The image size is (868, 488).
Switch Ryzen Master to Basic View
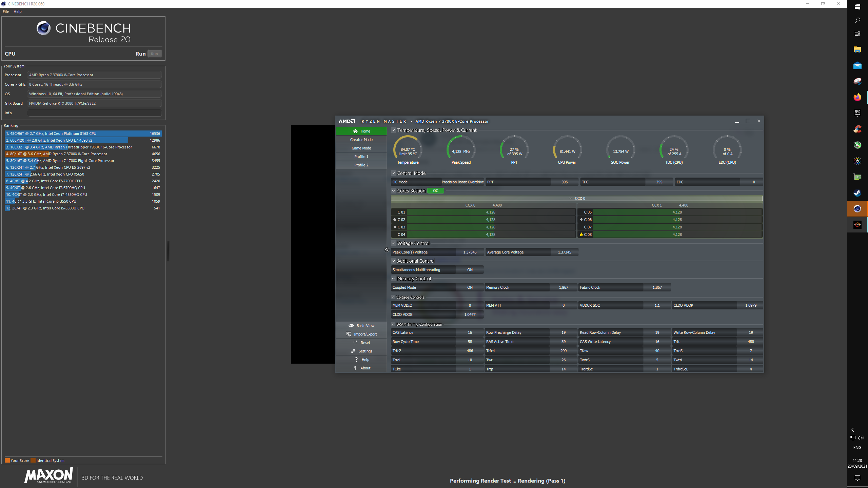pyautogui.click(x=361, y=326)
